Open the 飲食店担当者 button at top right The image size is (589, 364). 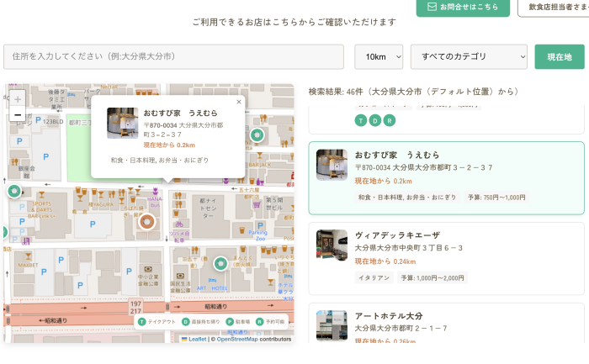pos(553,7)
